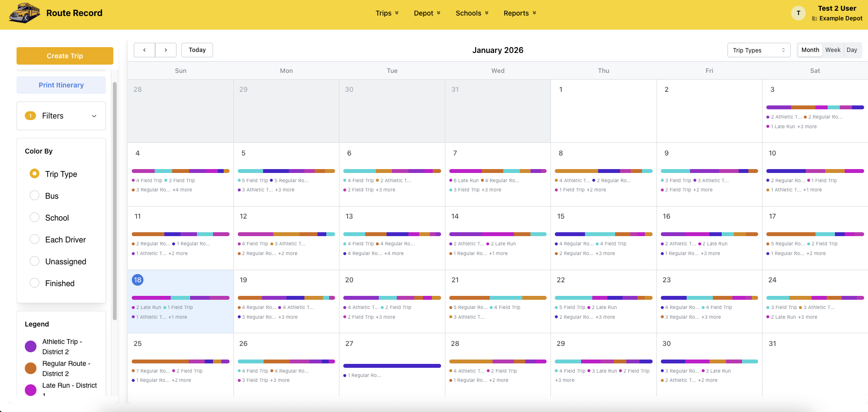
Task: Click '+3 more' link on January 3
Action: (x=807, y=127)
